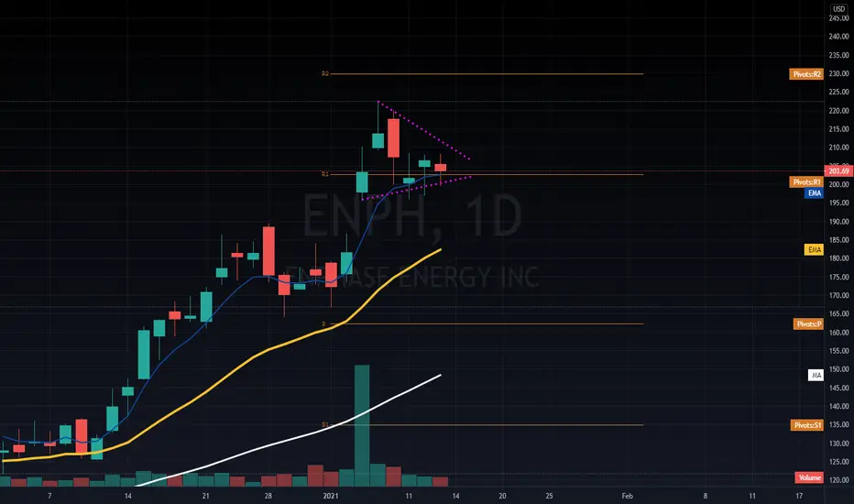Click the 175.00 price scale value
854x504 pixels.
coord(838,277)
